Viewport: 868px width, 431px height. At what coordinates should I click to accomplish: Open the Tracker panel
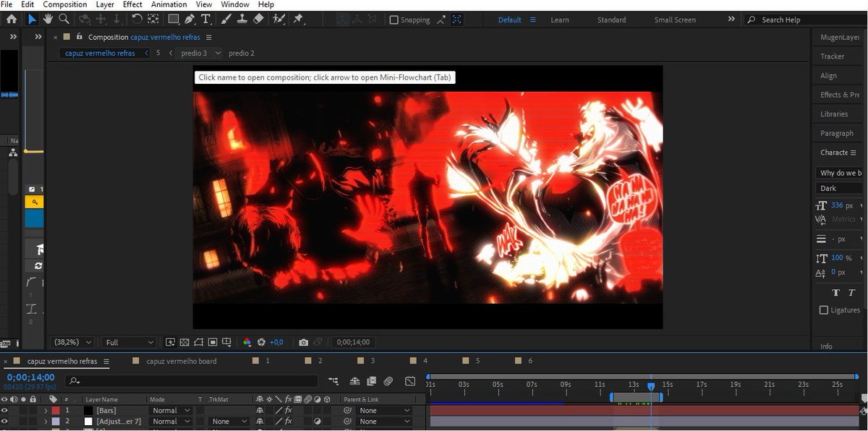point(833,56)
